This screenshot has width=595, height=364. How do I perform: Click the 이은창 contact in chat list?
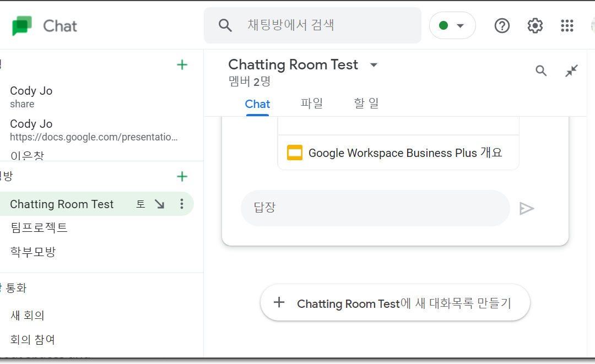point(28,155)
